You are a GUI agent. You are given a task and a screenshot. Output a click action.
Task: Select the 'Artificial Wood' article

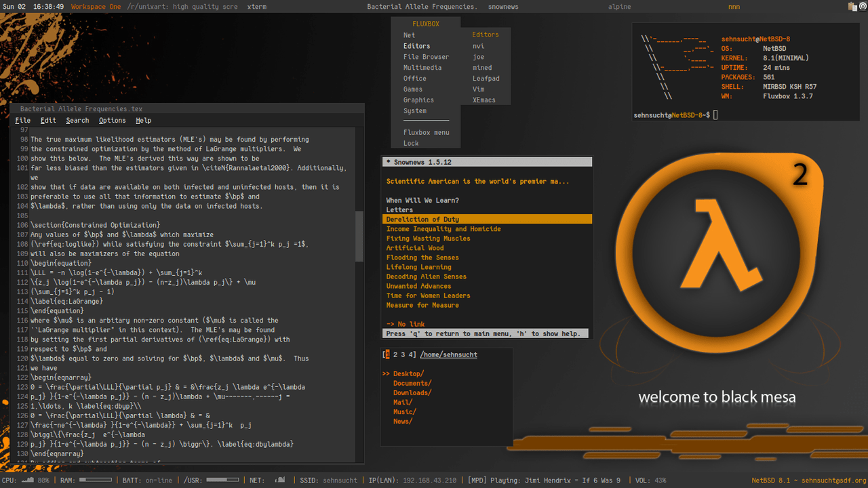tap(415, 248)
